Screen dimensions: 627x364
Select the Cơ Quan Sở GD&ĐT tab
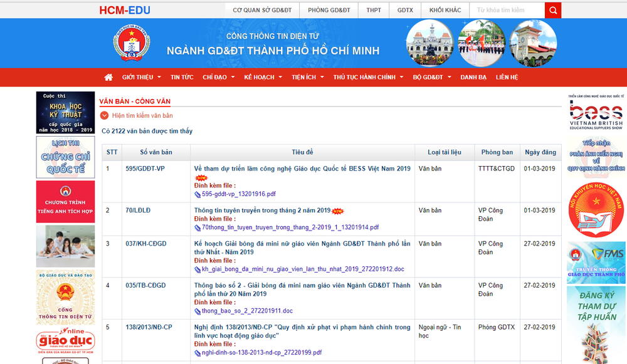tap(262, 11)
